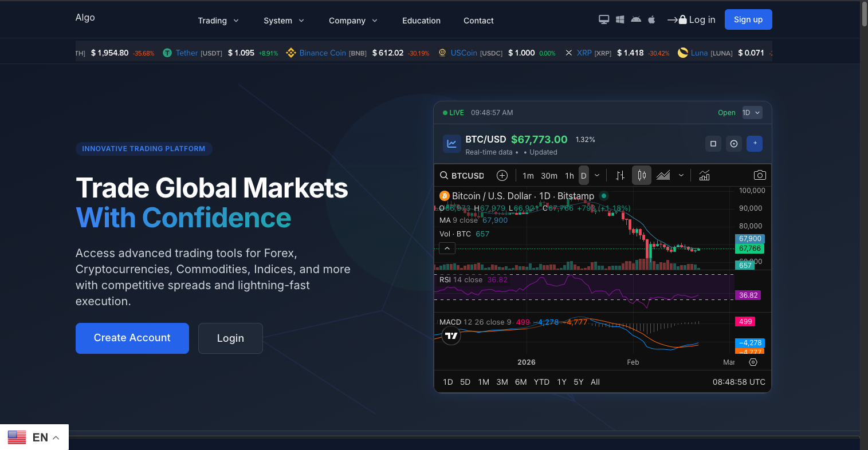Switch the chart interval to 30m

click(549, 176)
